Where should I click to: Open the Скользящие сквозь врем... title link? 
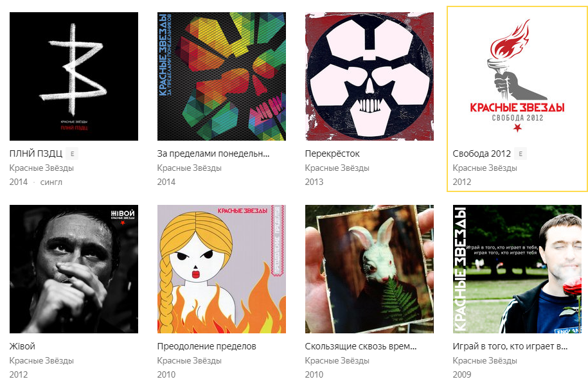361,346
